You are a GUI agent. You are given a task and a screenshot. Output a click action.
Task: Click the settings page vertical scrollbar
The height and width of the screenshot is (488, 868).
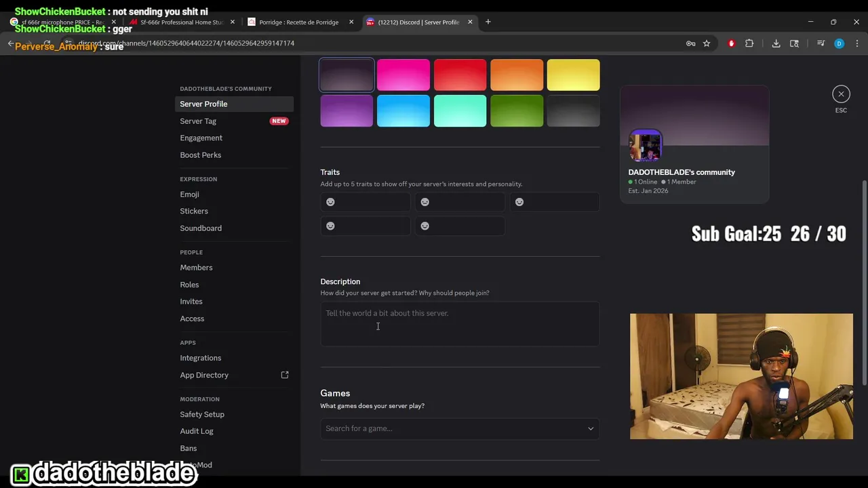(864, 283)
